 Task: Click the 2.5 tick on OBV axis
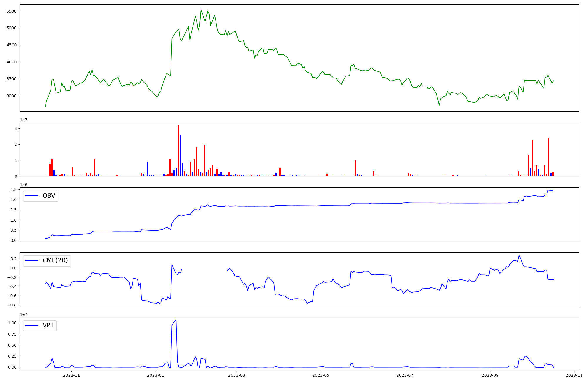click(14, 190)
